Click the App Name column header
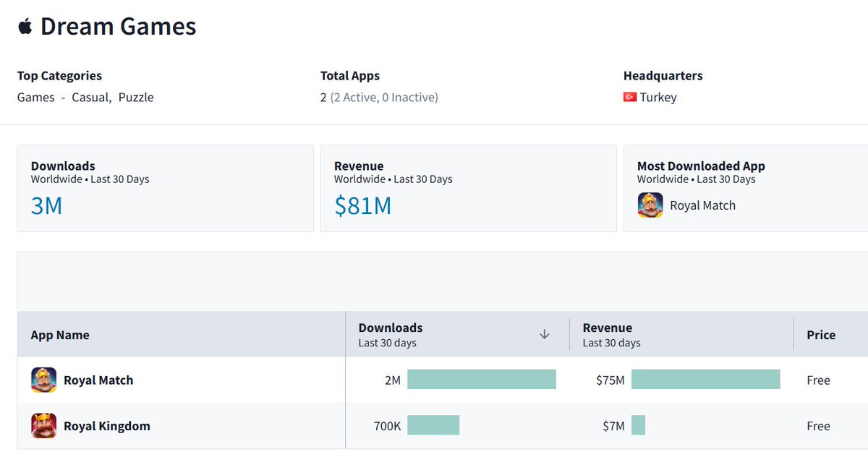Screen dimensions: 868x465 click(x=60, y=335)
